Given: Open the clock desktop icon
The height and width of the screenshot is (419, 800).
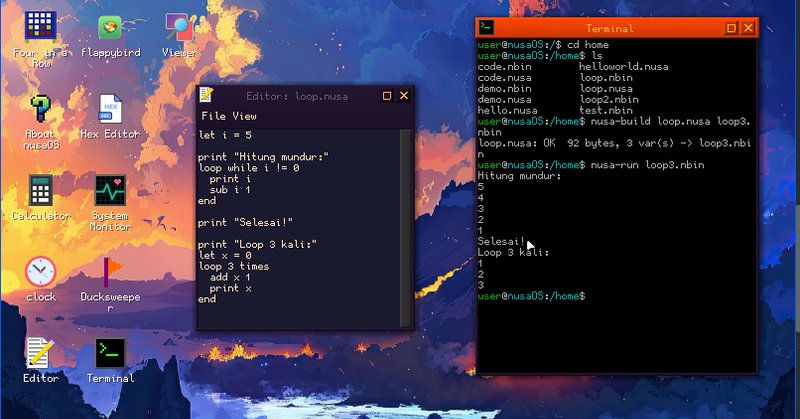Looking at the screenshot, I should pyautogui.click(x=40, y=272).
